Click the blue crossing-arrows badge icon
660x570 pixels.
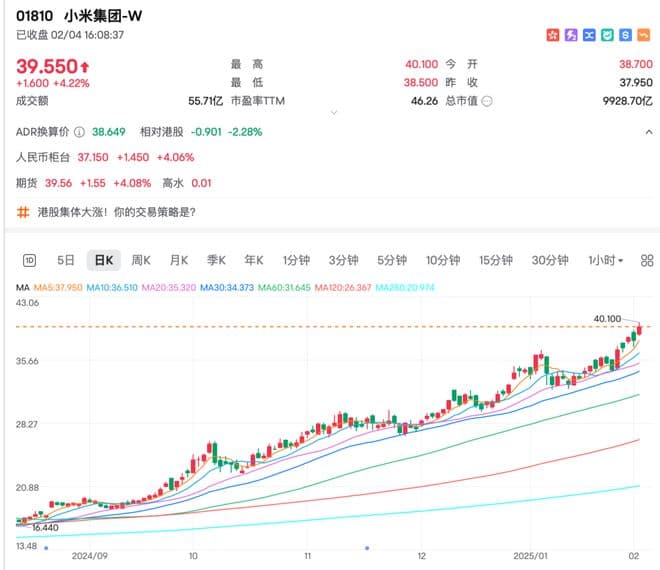coord(589,35)
